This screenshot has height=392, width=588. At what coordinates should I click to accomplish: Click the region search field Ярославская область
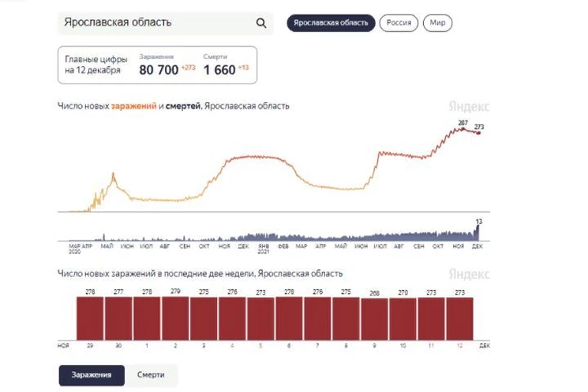pyautogui.click(x=166, y=23)
